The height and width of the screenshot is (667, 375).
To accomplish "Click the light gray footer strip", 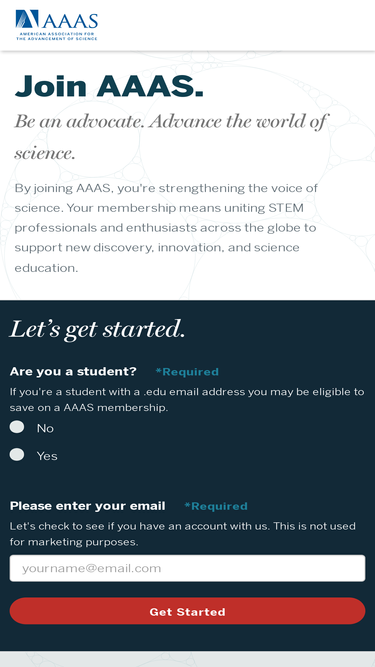I will (188, 659).
